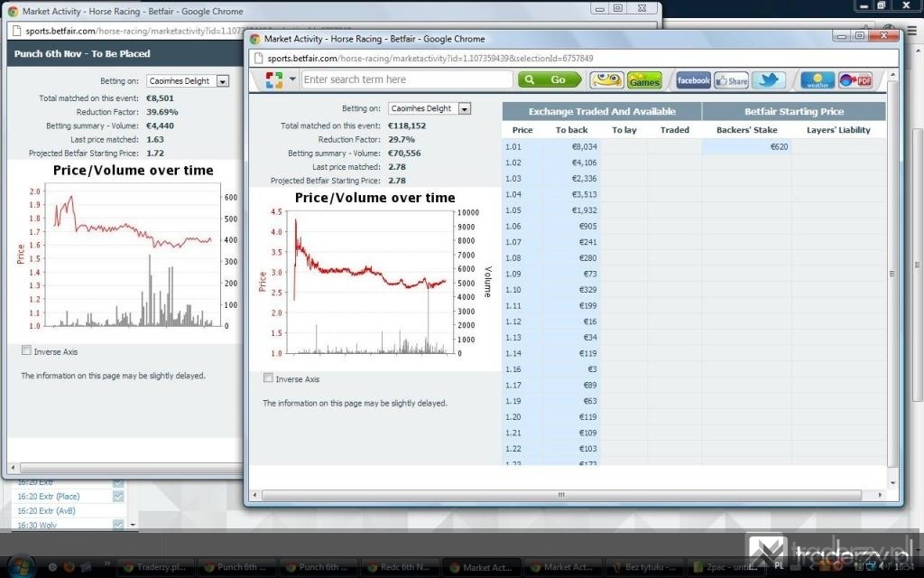Click down arrow of front vertical scrollbar
Viewport: 924px width, 578px height.
(x=892, y=482)
